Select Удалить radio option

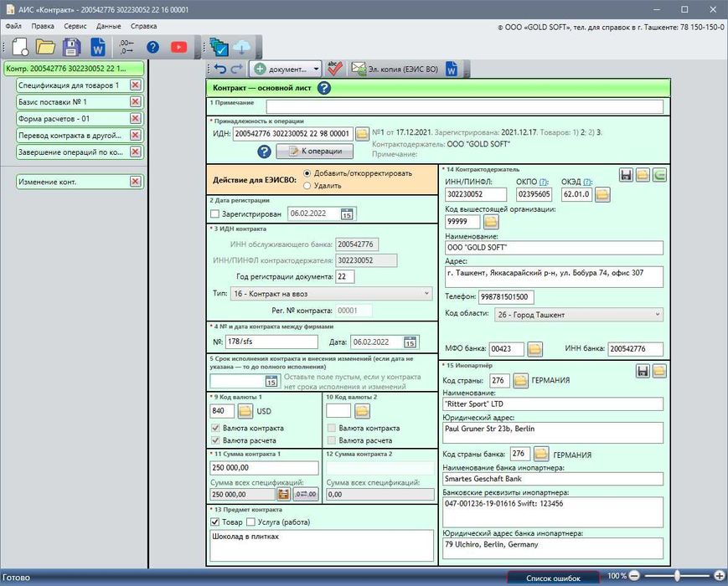point(307,186)
